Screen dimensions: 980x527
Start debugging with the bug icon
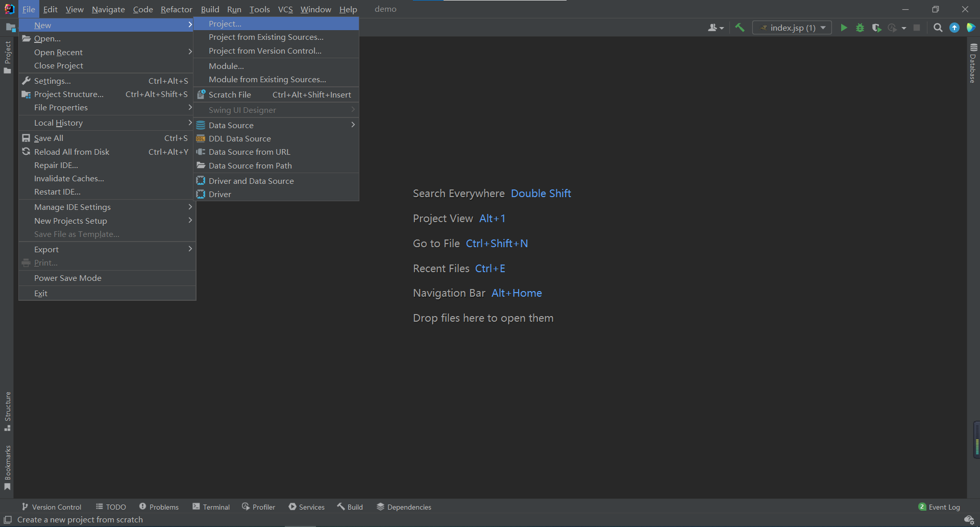pyautogui.click(x=860, y=28)
